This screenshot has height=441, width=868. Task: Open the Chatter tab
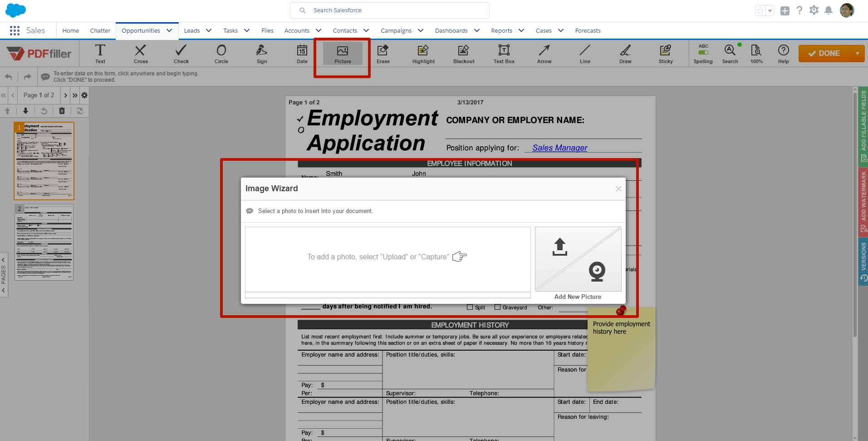coord(100,30)
